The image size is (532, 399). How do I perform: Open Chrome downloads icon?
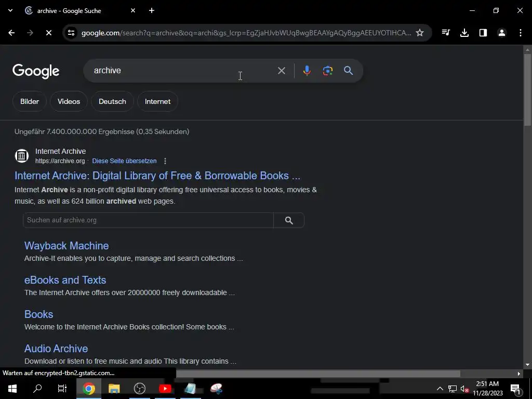[464, 33]
